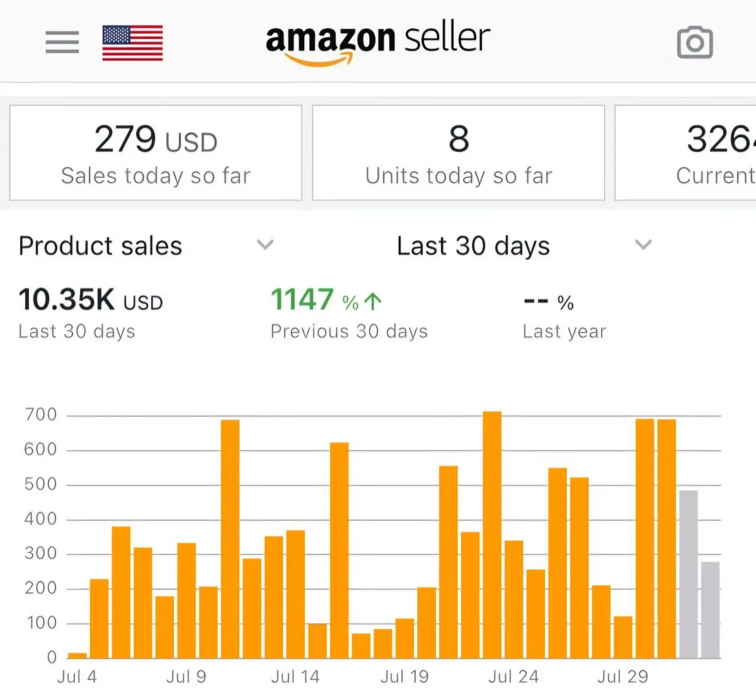Expand the Product sales dropdown chevron
756x700 pixels.
pos(265,244)
